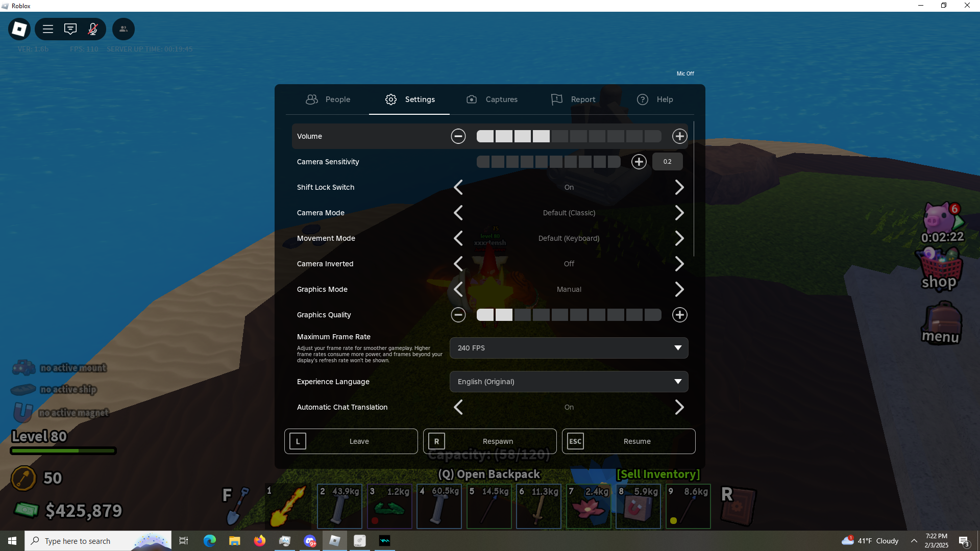Open the Windows Start menu
This screenshot has width=980, height=551.
coord(12,541)
